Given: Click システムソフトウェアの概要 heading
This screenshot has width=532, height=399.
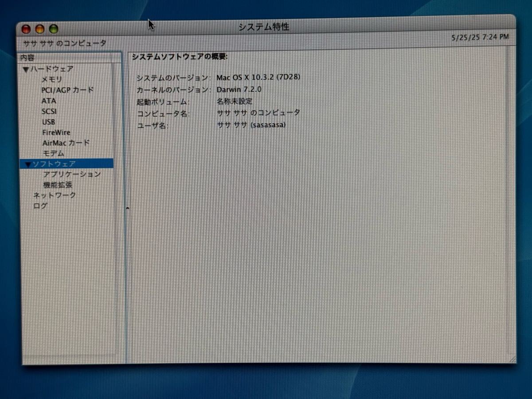Looking at the screenshot, I should tap(180, 57).
